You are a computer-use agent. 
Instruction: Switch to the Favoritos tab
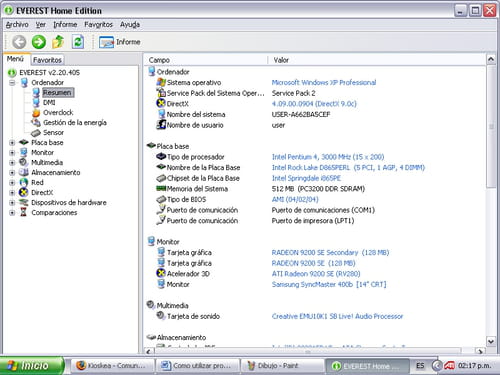point(47,60)
